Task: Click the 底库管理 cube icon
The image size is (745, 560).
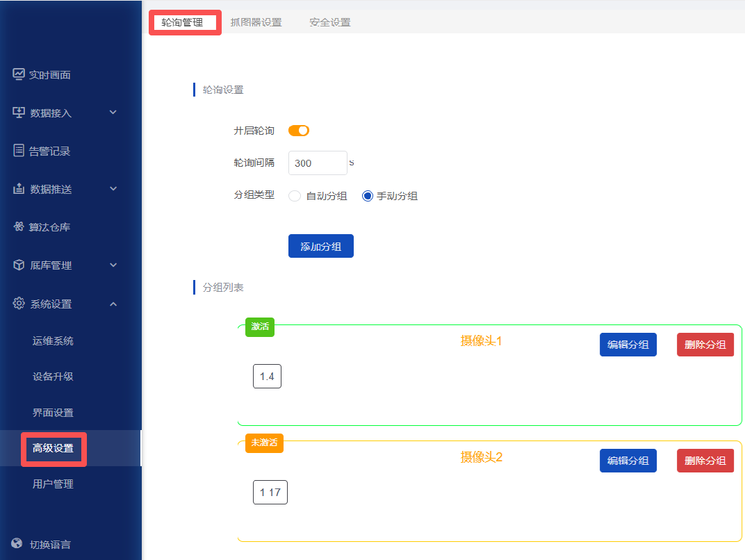Action: pos(19,265)
